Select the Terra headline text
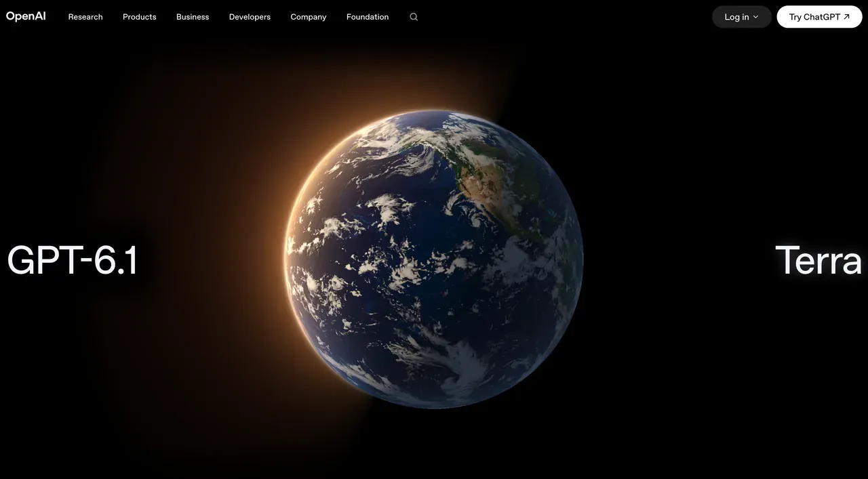 point(818,260)
